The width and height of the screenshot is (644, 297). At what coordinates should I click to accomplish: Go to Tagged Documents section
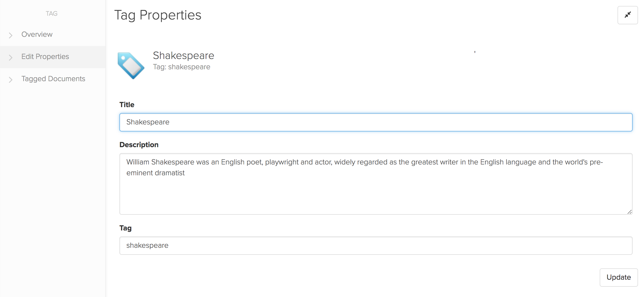(53, 79)
